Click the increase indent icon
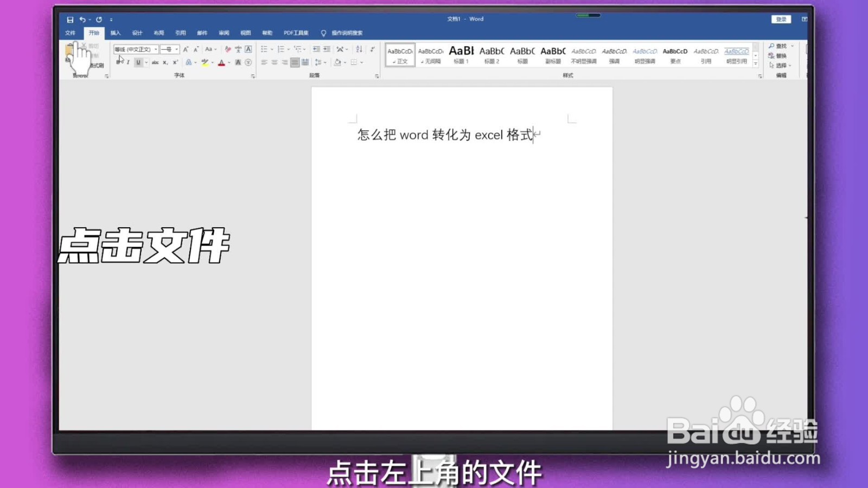This screenshot has height=488, width=868. click(x=327, y=49)
